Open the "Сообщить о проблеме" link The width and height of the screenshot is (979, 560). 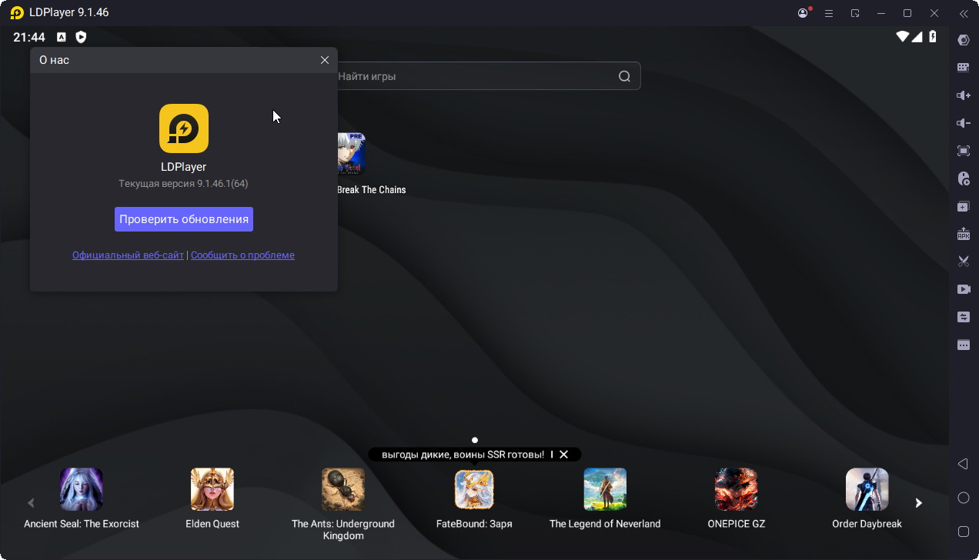[242, 255]
